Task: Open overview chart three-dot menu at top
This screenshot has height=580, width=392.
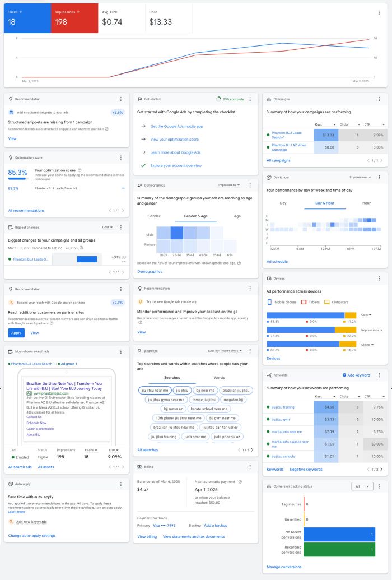Action: pos(379,12)
